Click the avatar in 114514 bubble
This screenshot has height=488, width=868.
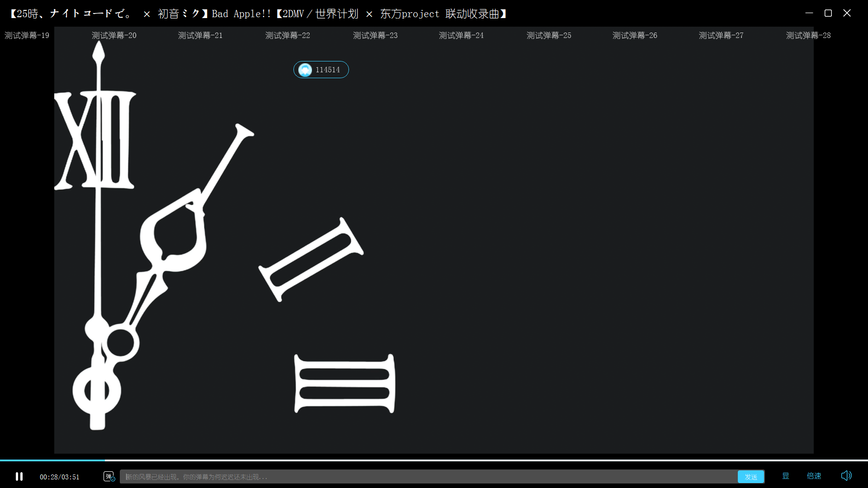[x=305, y=70]
